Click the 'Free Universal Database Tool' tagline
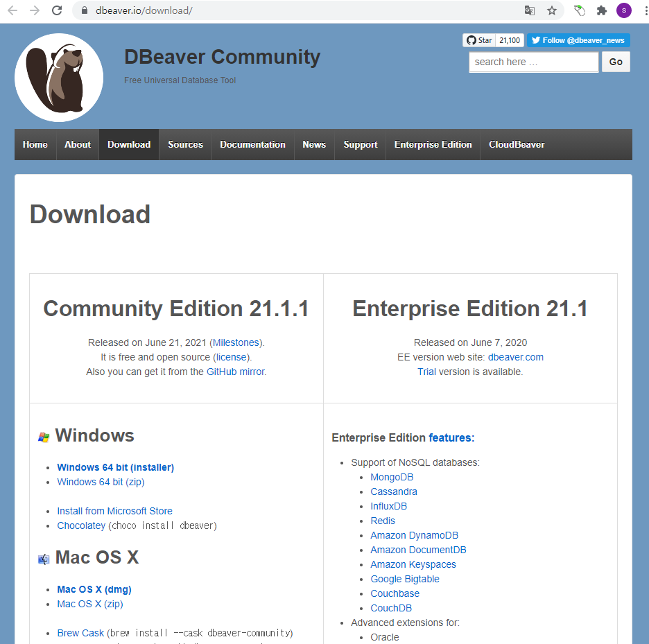Screen dimensions: 649x644 180,80
